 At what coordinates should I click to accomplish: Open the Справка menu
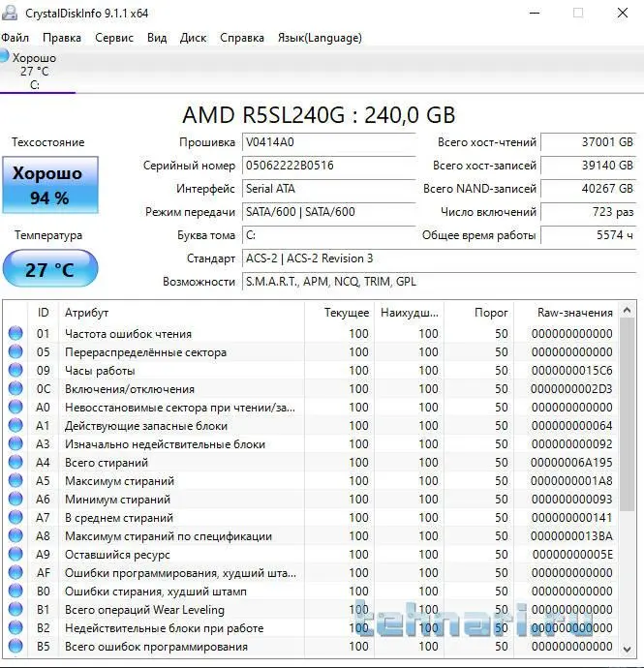pos(242,38)
